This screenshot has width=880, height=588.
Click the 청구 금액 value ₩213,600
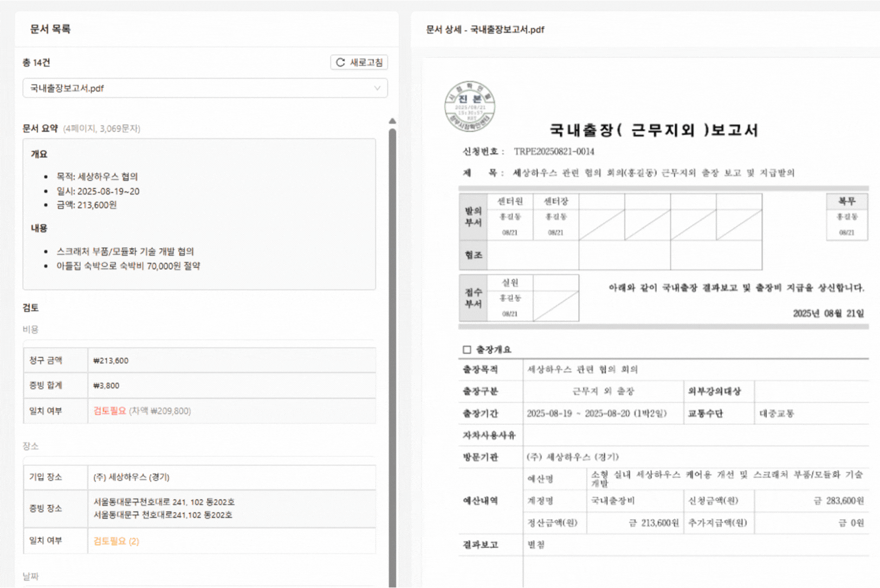(111, 360)
